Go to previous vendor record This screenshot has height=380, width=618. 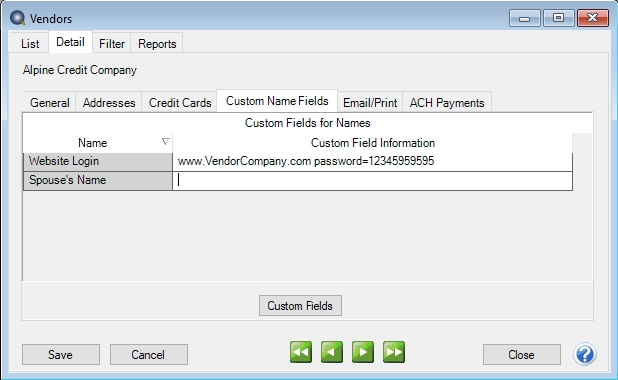click(331, 352)
